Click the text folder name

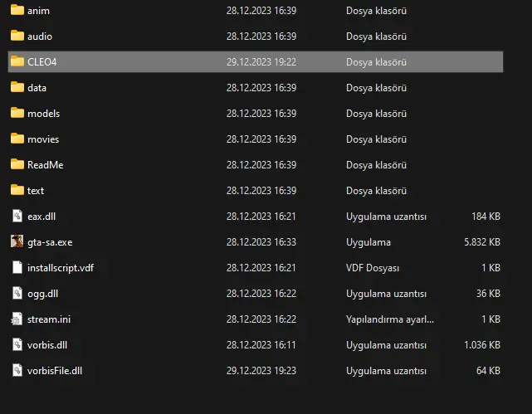(x=36, y=191)
